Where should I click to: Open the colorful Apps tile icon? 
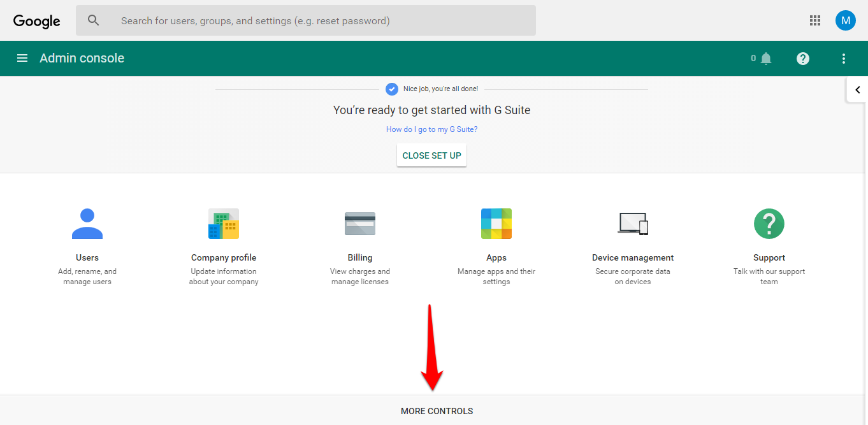click(x=496, y=224)
